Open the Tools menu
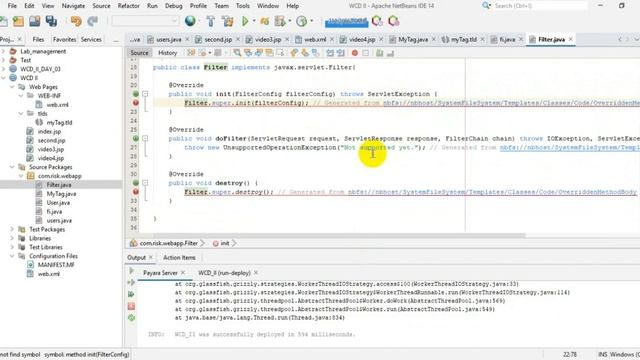This screenshot has height=360, width=640. (242, 6)
